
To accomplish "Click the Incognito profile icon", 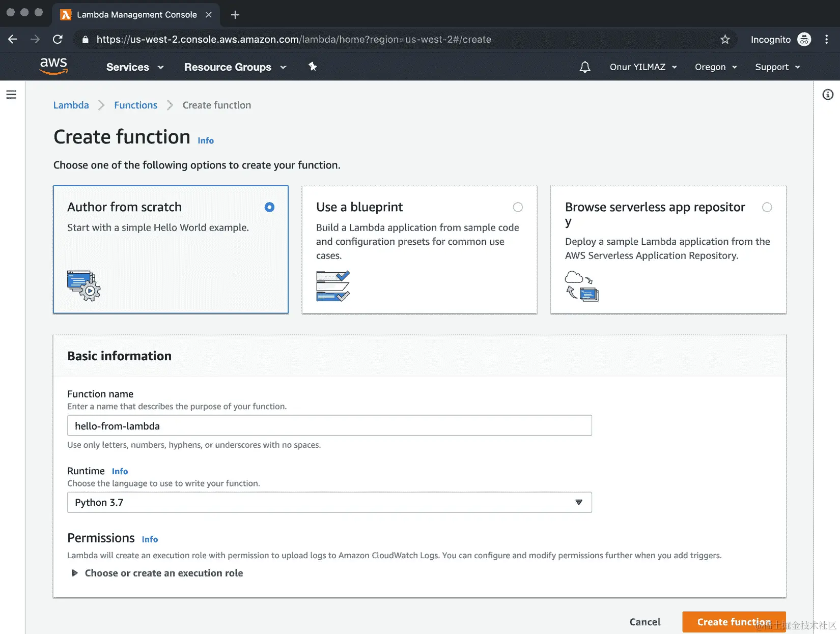I will point(804,39).
